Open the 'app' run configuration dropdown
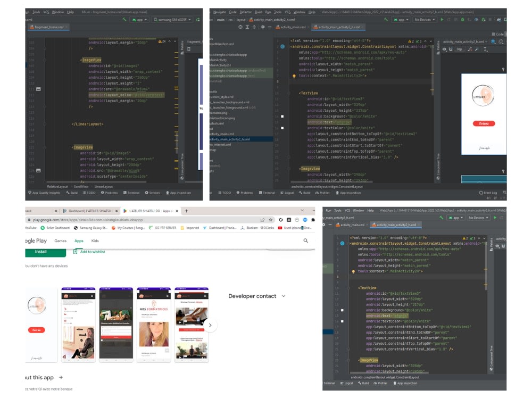 [400, 19]
